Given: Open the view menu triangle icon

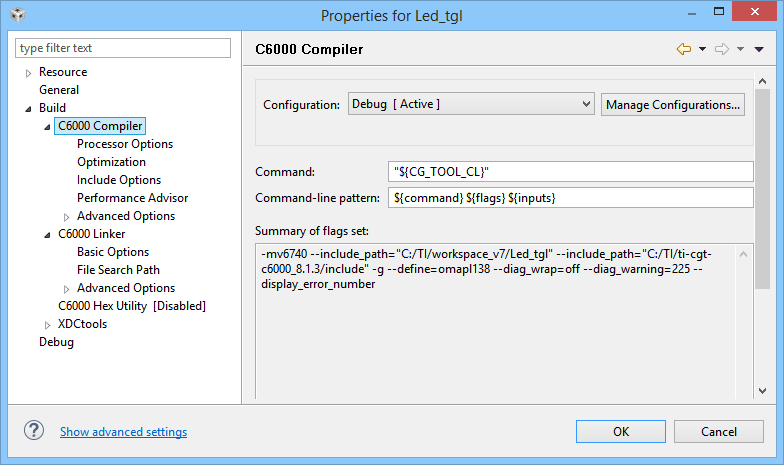Looking at the screenshot, I should pyautogui.click(x=759, y=49).
